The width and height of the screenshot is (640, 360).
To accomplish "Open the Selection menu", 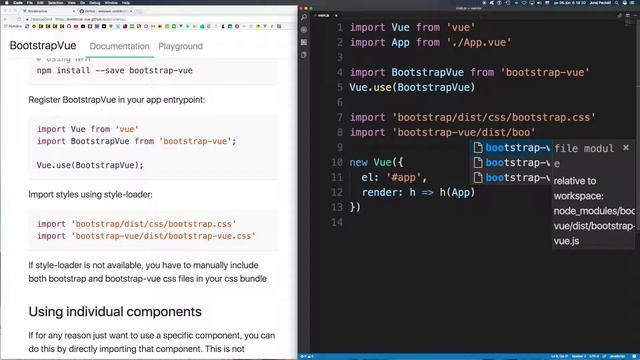I will pyautogui.click(x=56, y=2).
